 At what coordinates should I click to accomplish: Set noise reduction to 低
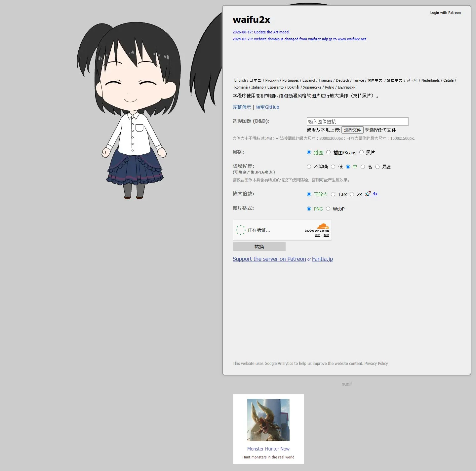pos(333,167)
